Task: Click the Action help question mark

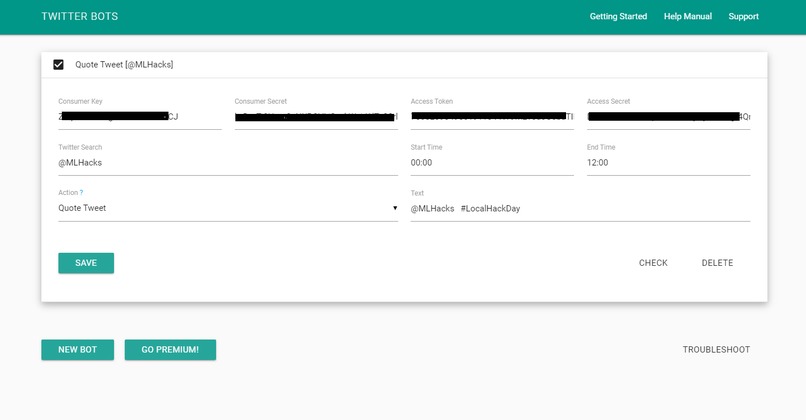Action: pos(81,192)
